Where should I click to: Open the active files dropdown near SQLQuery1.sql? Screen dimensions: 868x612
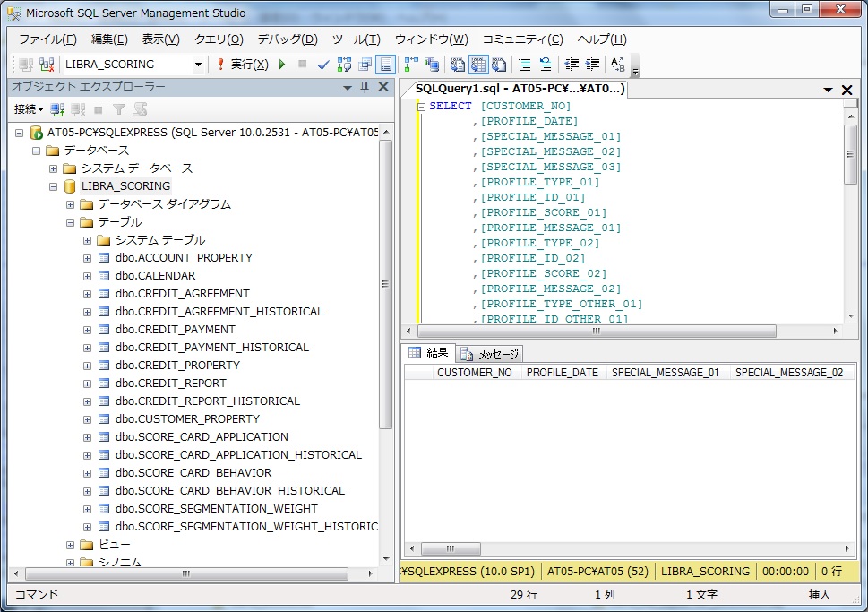pyautogui.click(x=829, y=90)
